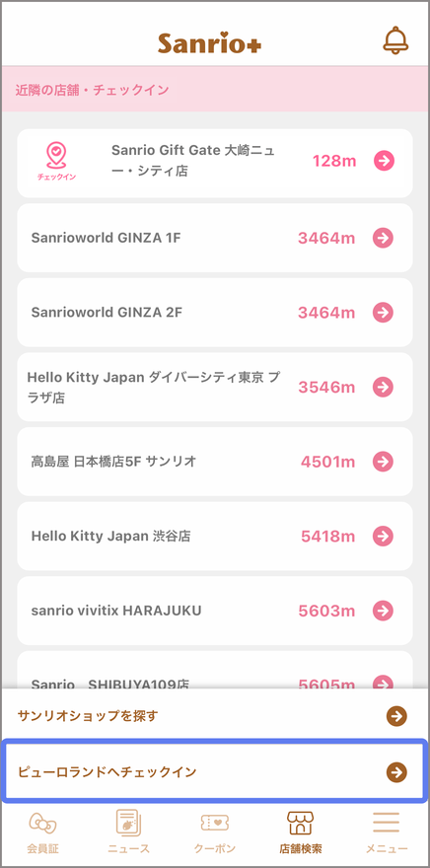Tap arrow icon for Sanrioworld GINZA 1F

[x=383, y=238]
